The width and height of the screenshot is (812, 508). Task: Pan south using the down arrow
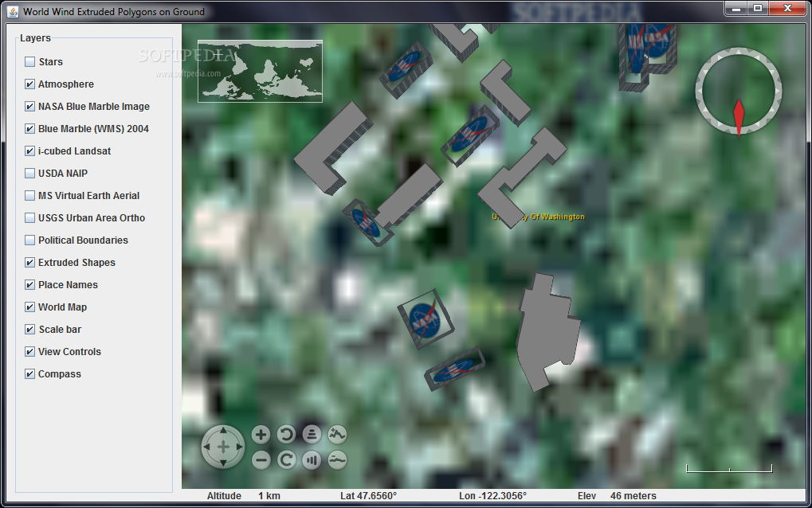click(x=223, y=463)
